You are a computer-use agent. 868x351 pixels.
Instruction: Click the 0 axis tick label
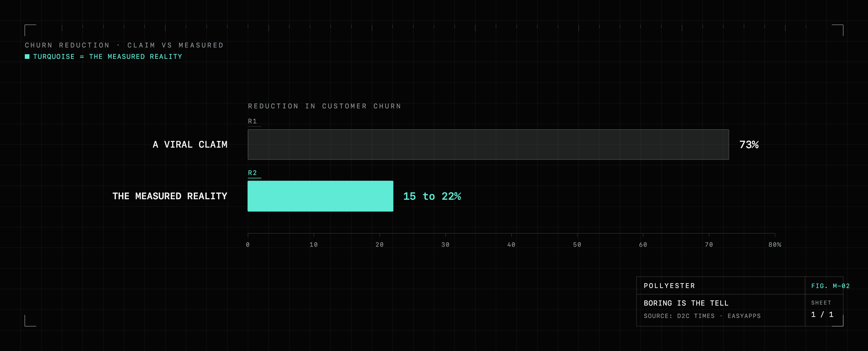coord(248,245)
